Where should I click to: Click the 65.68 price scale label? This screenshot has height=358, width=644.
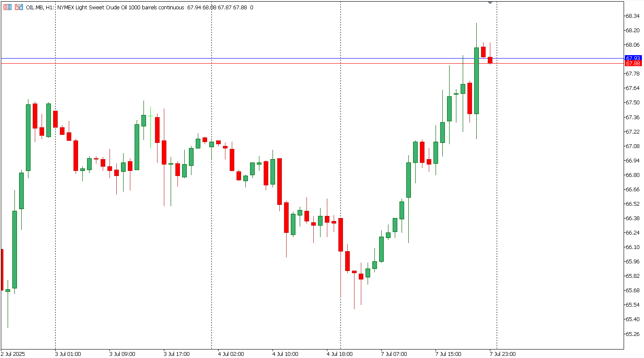click(x=633, y=291)
